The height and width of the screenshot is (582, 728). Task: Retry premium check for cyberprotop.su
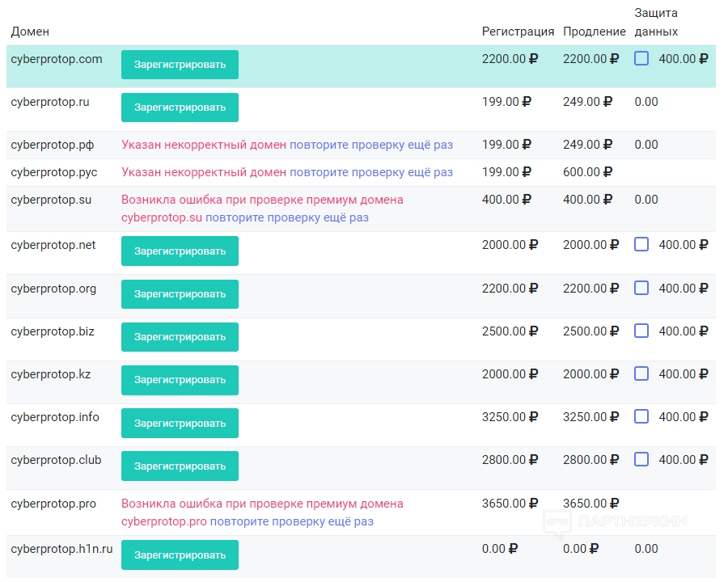click(287, 217)
